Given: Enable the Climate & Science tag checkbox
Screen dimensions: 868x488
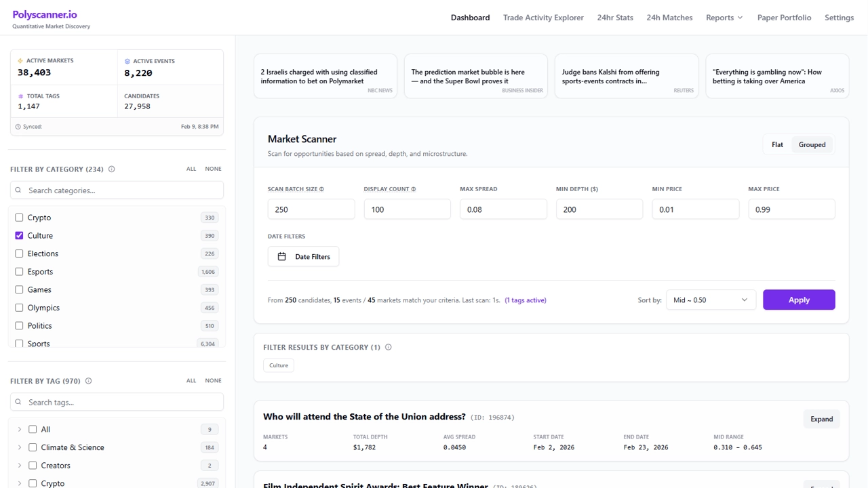Looking at the screenshot, I should coord(33,447).
